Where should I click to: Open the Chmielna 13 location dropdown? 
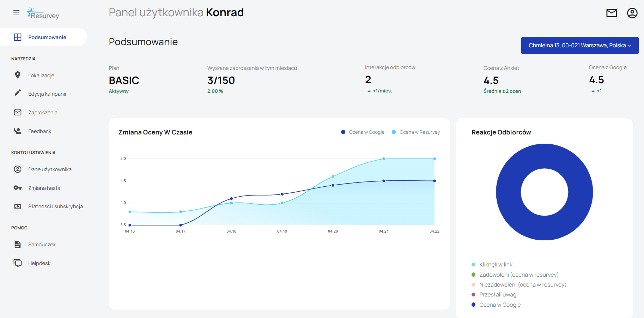580,45
